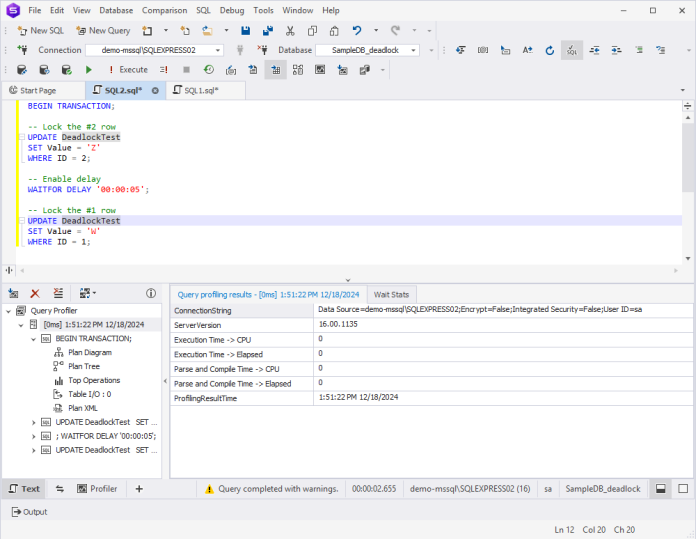This screenshot has height=539, width=696.
Task: Expand the WAITFOR DELAY tree node
Action: pyautogui.click(x=34, y=436)
